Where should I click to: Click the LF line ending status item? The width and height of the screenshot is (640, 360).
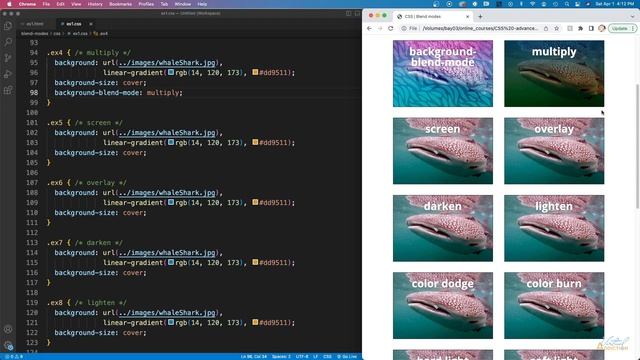pyautogui.click(x=316, y=357)
